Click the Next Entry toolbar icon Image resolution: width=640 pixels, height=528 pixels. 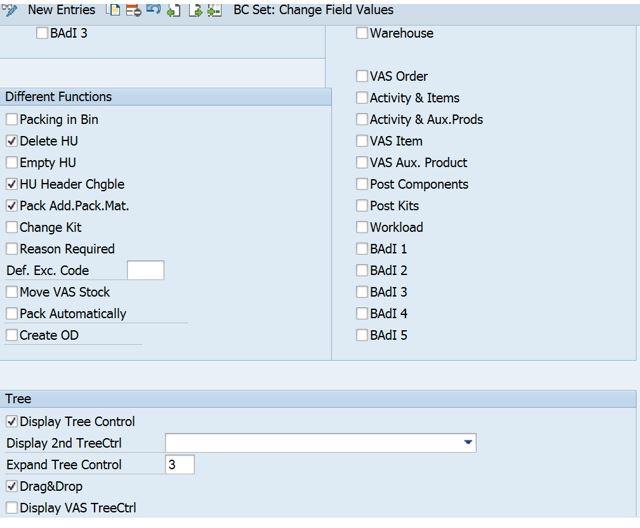click(195, 10)
